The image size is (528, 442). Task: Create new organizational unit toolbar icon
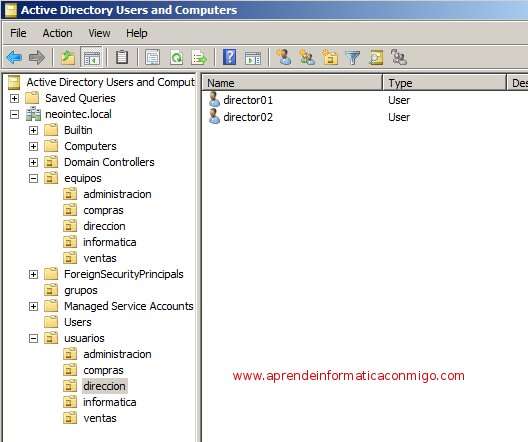click(x=330, y=57)
